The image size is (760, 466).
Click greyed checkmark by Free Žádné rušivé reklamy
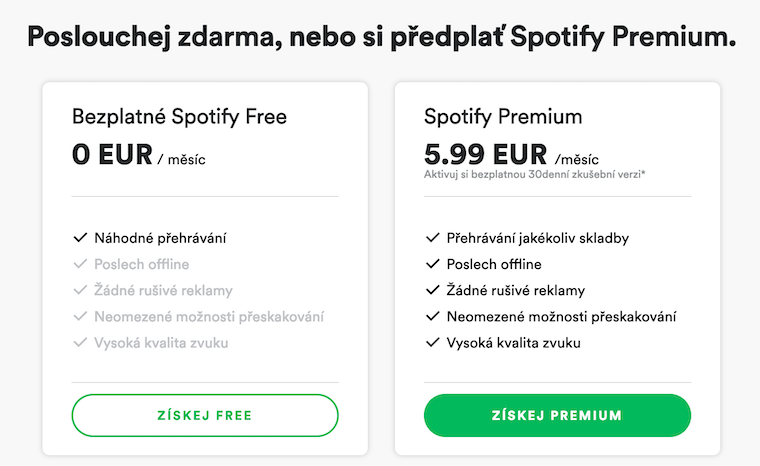[80, 290]
